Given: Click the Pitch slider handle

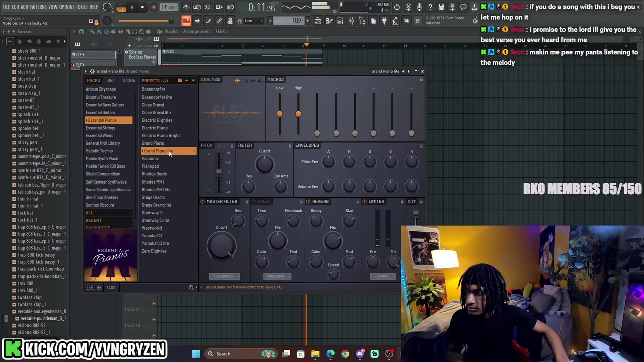Looking at the screenshot, I should click(x=219, y=172).
